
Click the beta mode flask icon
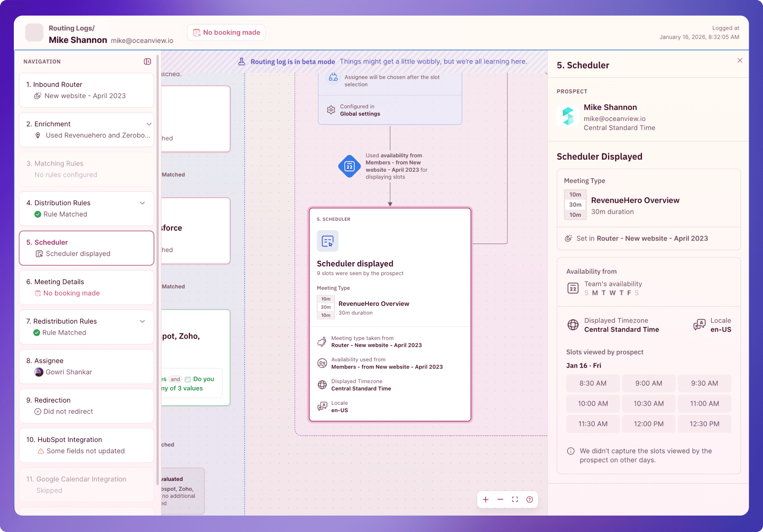click(x=242, y=61)
